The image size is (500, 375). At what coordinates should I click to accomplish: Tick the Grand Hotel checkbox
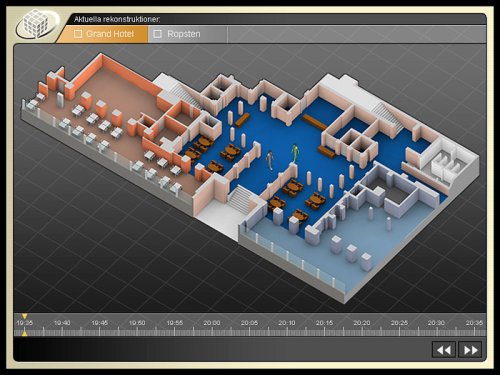pyautogui.click(x=78, y=34)
